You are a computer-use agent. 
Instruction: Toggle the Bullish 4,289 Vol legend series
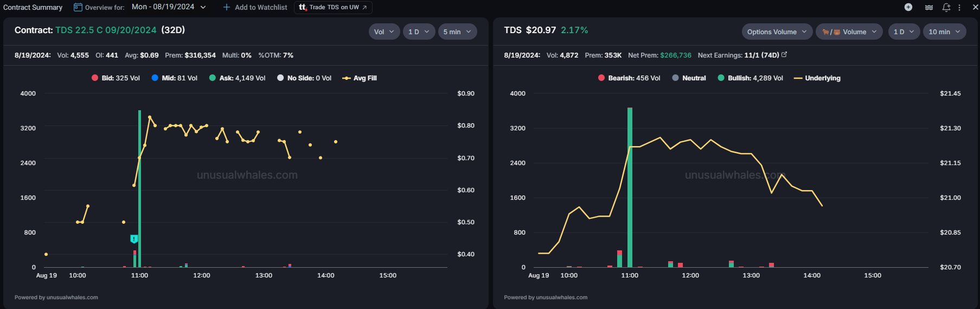pos(750,78)
